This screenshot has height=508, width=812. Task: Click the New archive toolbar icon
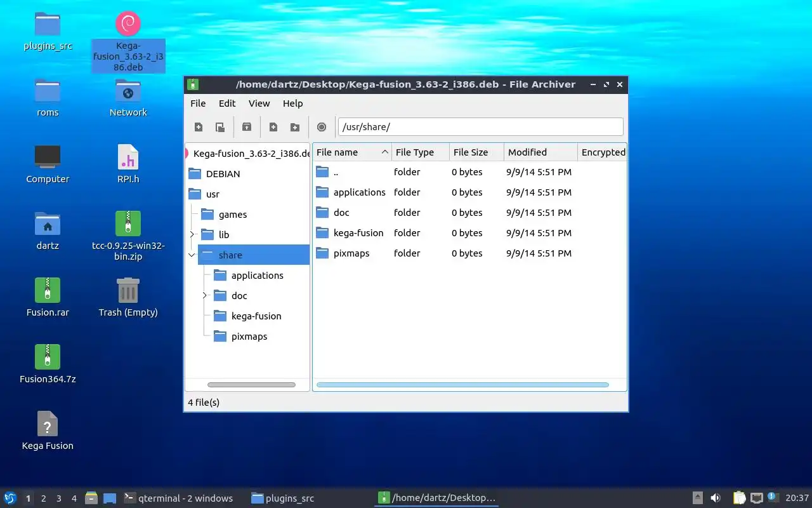[199, 127]
